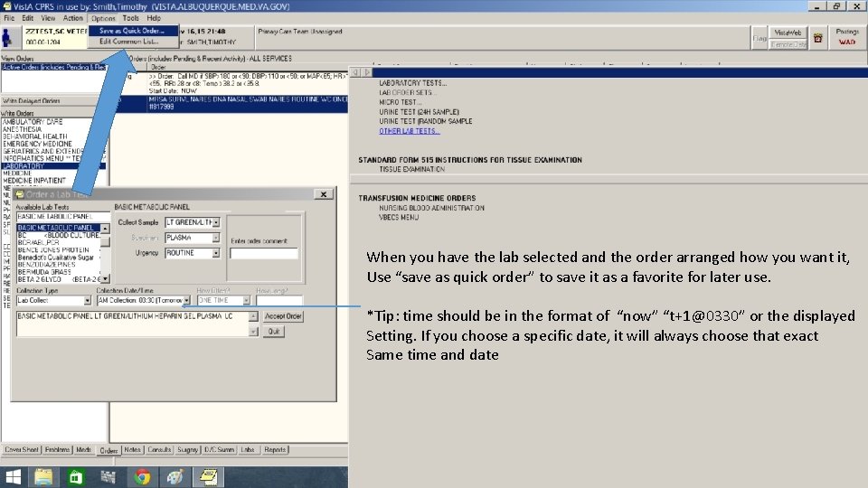Image resolution: width=868 pixels, height=488 pixels.
Task: Switch to the Cover Sheet tab
Action: (22, 450)
